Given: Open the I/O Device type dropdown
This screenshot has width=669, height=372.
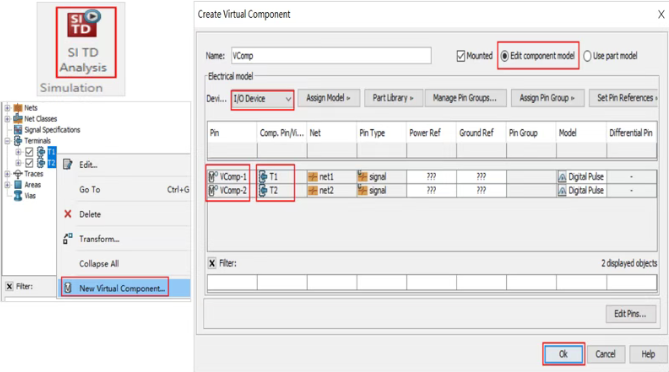Looking at the screenshot, I should (x=262, y=99).
